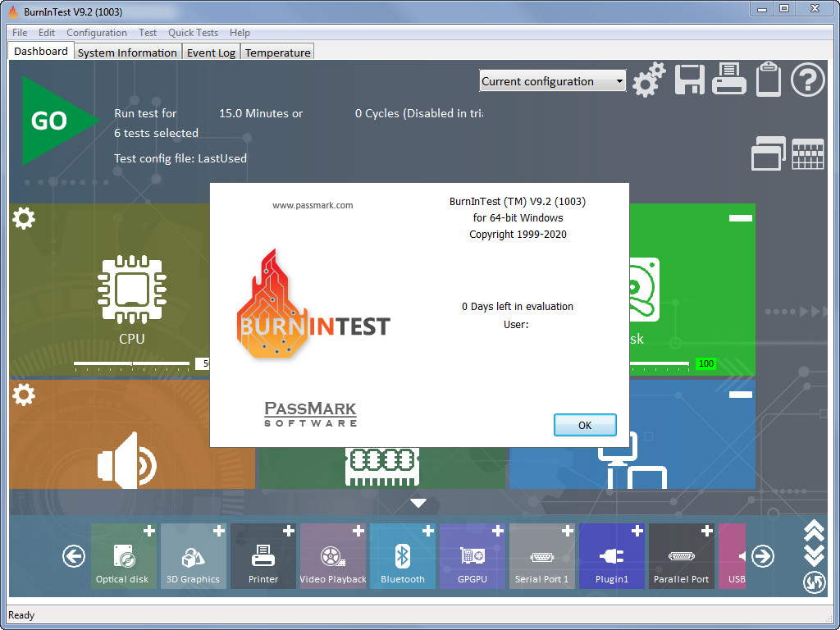Click the double down chevron icon

pos(815,555)
